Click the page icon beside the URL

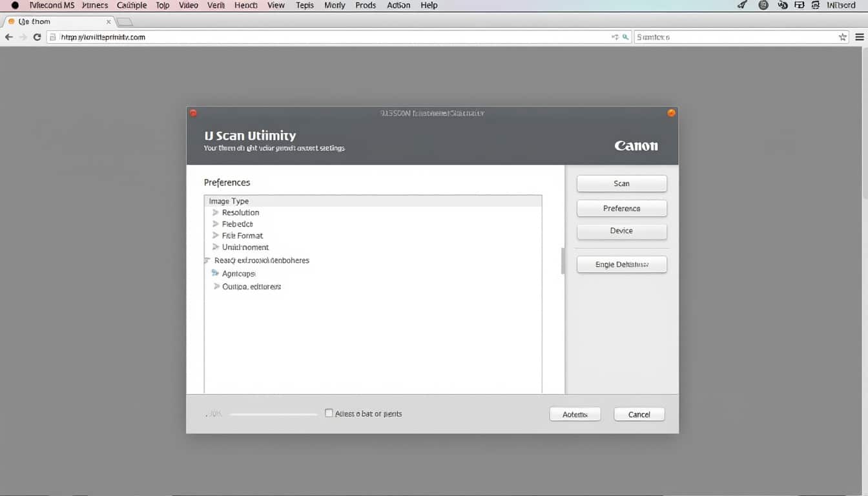[53, 37]
